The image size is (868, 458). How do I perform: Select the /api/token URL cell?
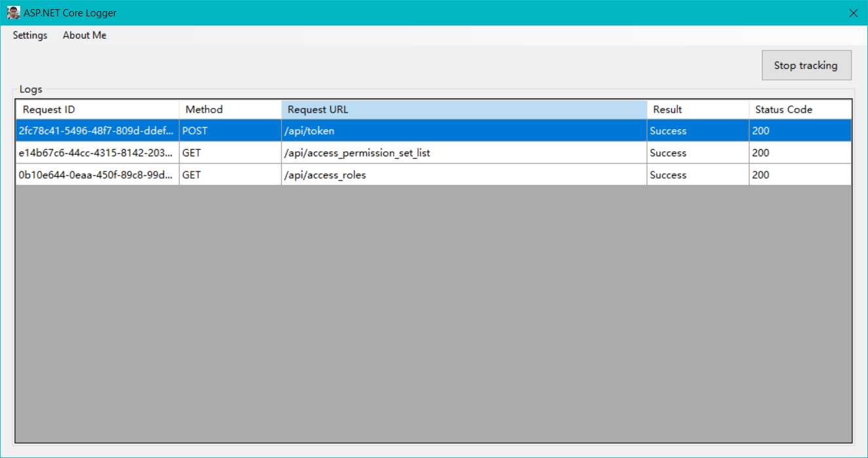pyautogui.click(x=464, y=131)
